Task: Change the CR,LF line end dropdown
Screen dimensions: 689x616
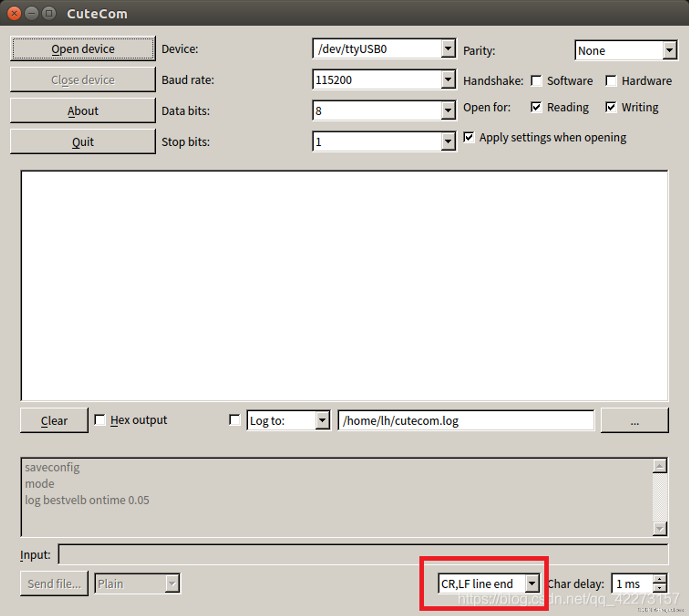Action: click(489, 584)
